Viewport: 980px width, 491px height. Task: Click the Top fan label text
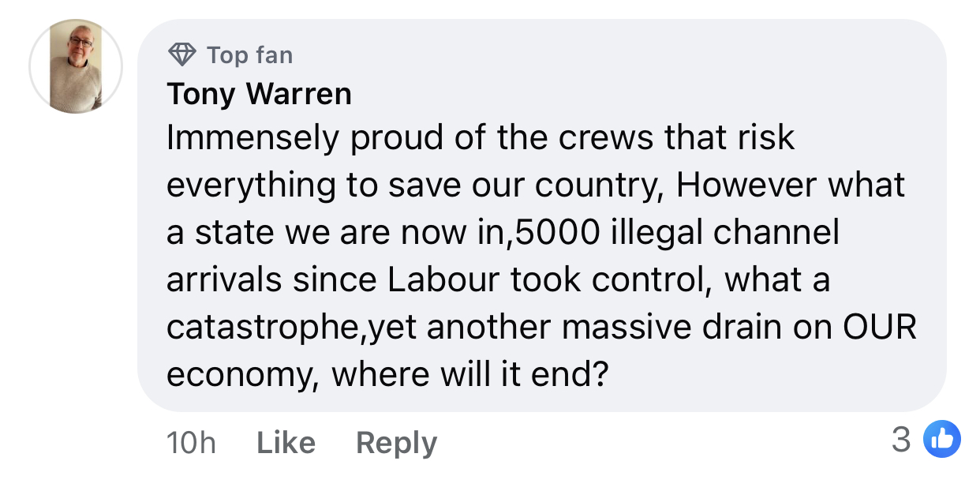(249, 55)
